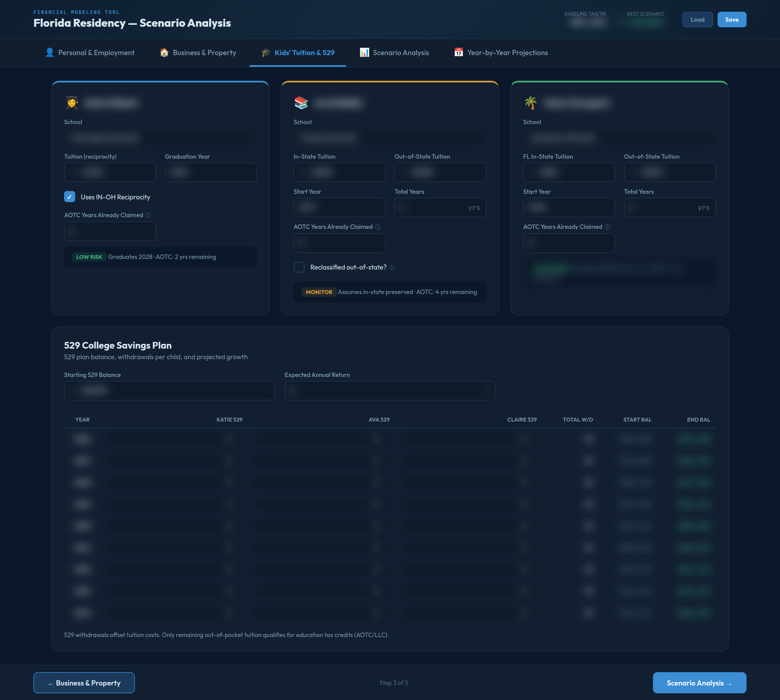This screenshot has height=700, width=780.
Task: Go back to Business & Property step
Action: (x=84, y=683)
